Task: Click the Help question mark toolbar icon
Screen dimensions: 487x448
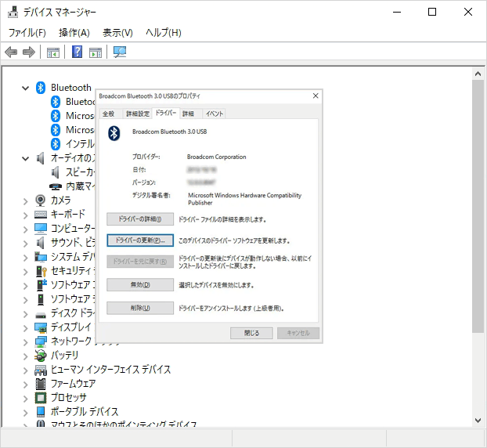Action: coord(77,52)
